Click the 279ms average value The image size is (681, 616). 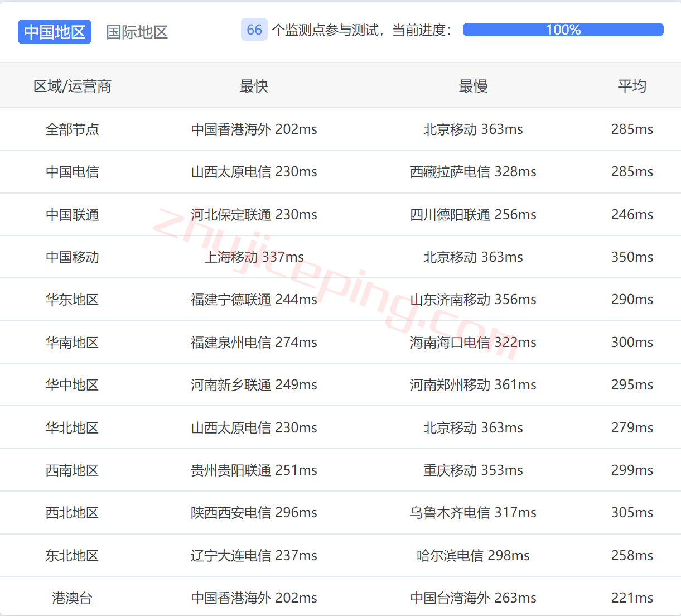click(x=632, y=428)
